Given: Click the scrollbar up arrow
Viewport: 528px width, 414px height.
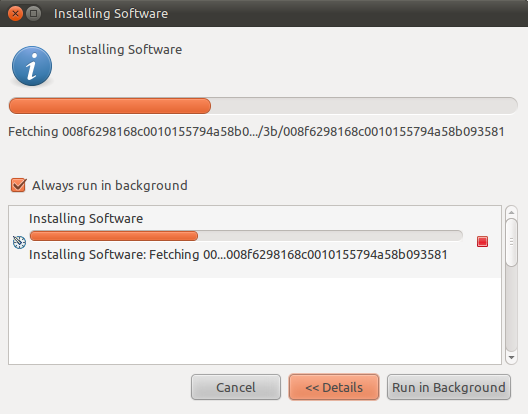Looking at the screenshot, I should click(511, 212).
